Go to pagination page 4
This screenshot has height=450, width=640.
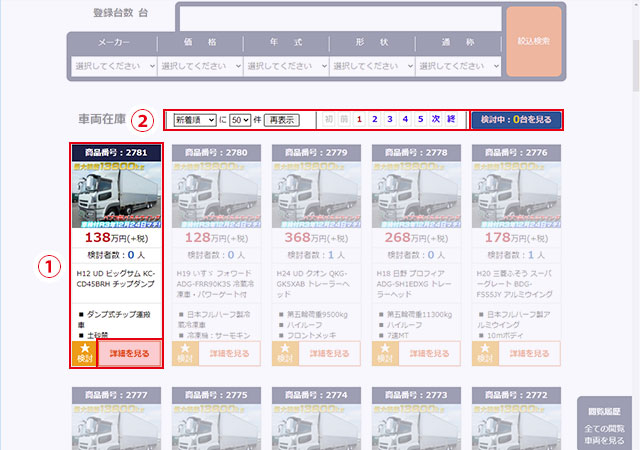tap(405, 119)
